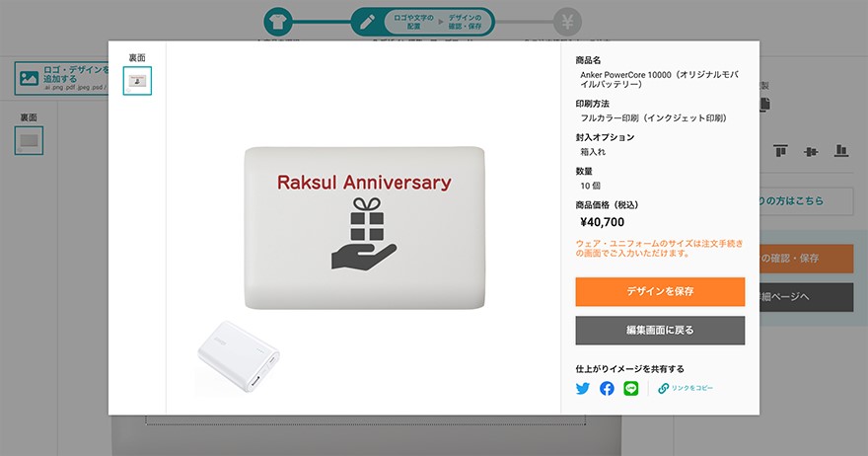Click the align bottom icon

click(x=841, y=151)
